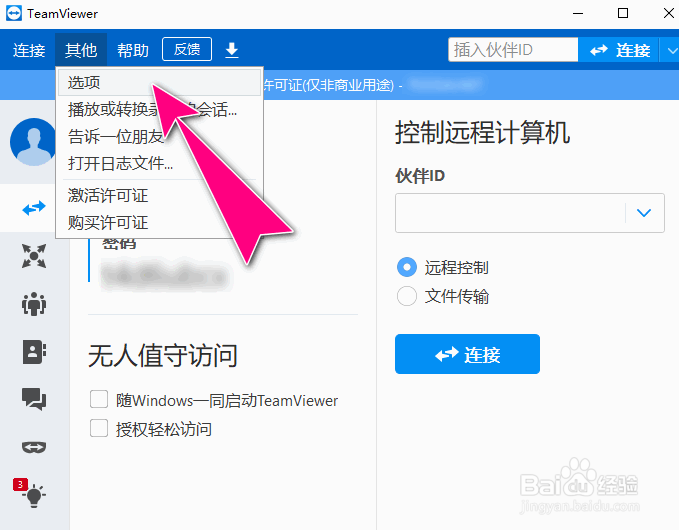Maximize the TeamViewer window
Viewport: 679px width, 530px height.
pyautogui.click(x=623, y=13)
